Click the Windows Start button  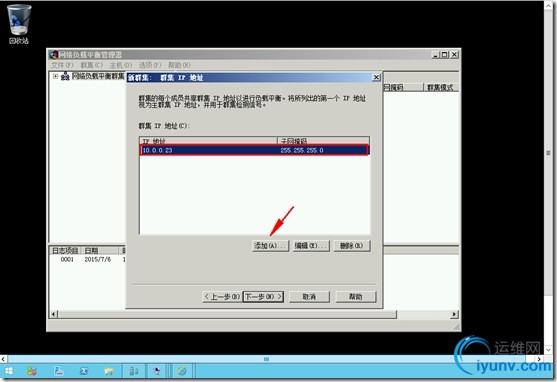(9, 371)
